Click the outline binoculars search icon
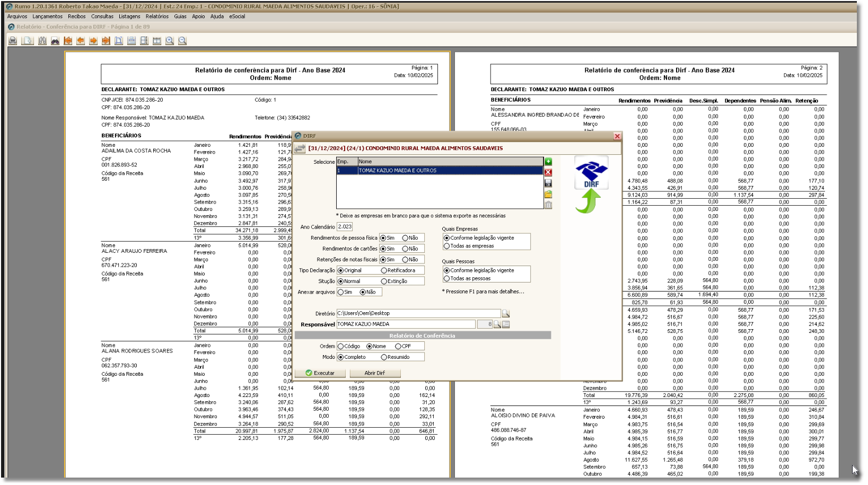868x485 pixels. pyautogui.click(x=42, y=41)
